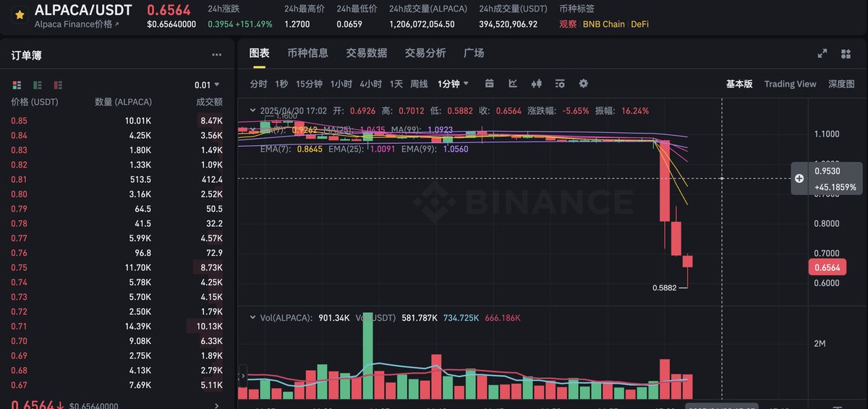The image size is (868, 409).
Task: Select the 0.67 sell order price
Action: (19, 385)
